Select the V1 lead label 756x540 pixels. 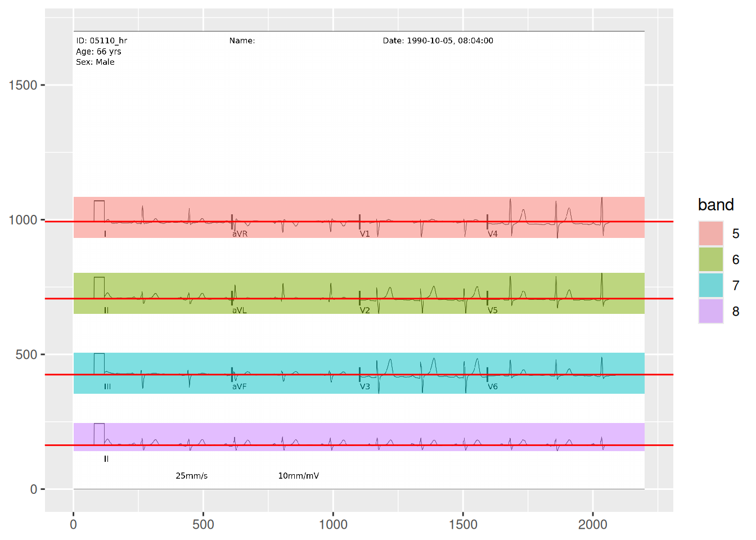[365, 234]
